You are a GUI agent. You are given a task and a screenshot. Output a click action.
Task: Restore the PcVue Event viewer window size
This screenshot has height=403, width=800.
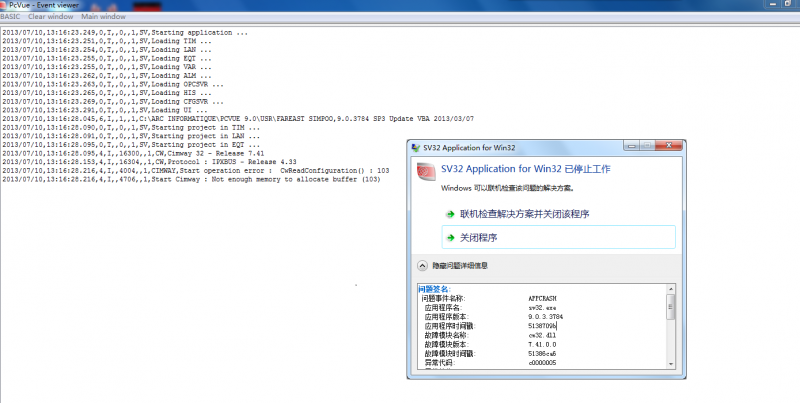pyautogui.click(x=788, y=4)
